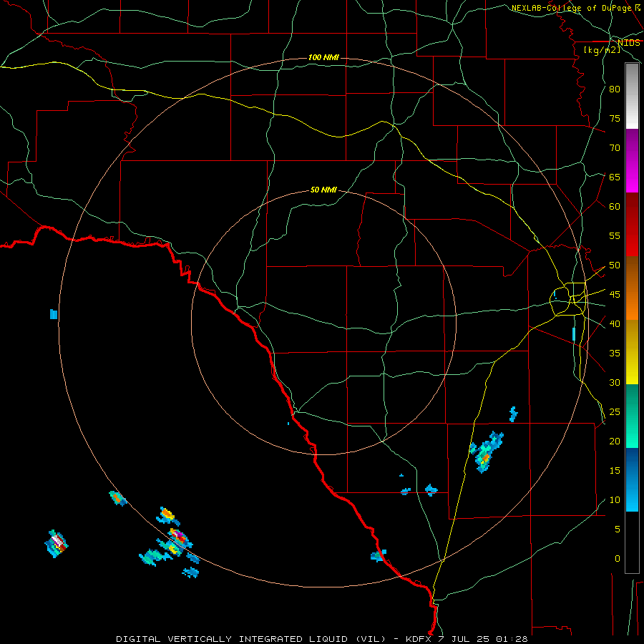Click the vertical cyan echo beside the yellow highway loop
Screen dimensions: 644x644
coord(574,334)
